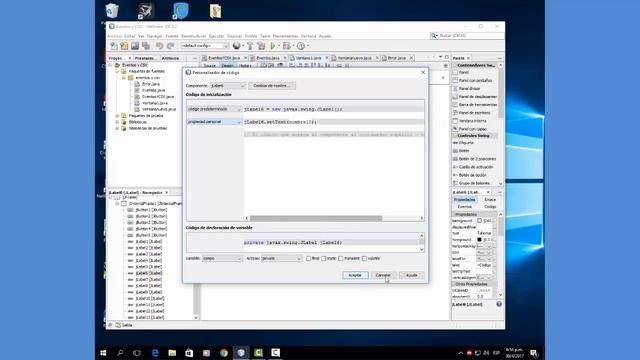The image size is (640, 360).
Task: Click the Debug Project toolbar icon
Action: (x=287, y=46)
